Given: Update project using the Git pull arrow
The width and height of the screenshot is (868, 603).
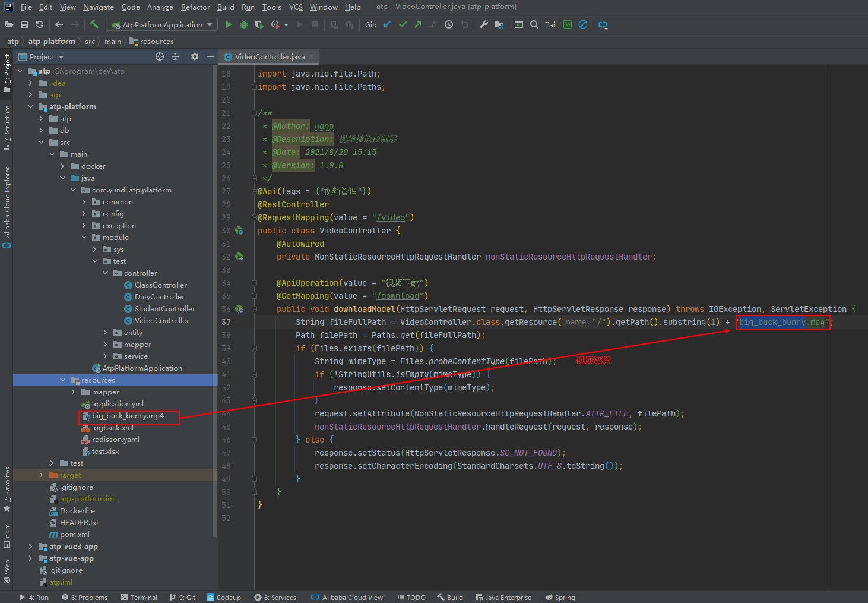Looking at the screenshot, I should click(387, 24).
